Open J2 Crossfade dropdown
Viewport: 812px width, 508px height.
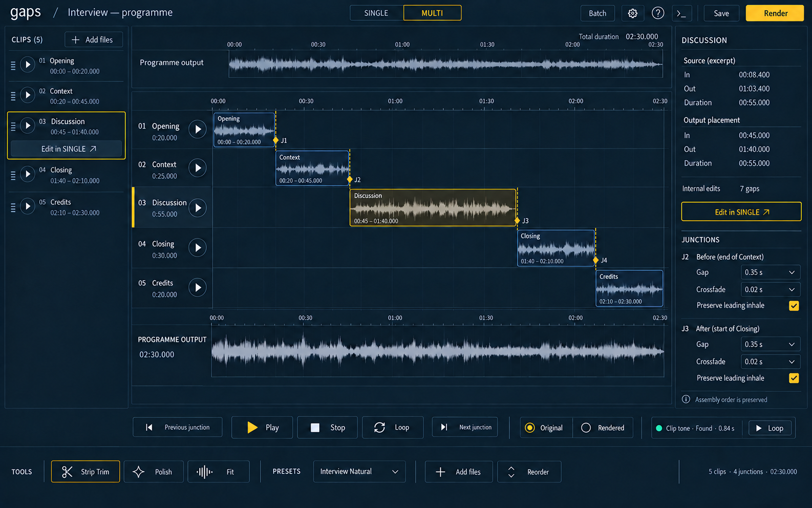tap(771, 290)
